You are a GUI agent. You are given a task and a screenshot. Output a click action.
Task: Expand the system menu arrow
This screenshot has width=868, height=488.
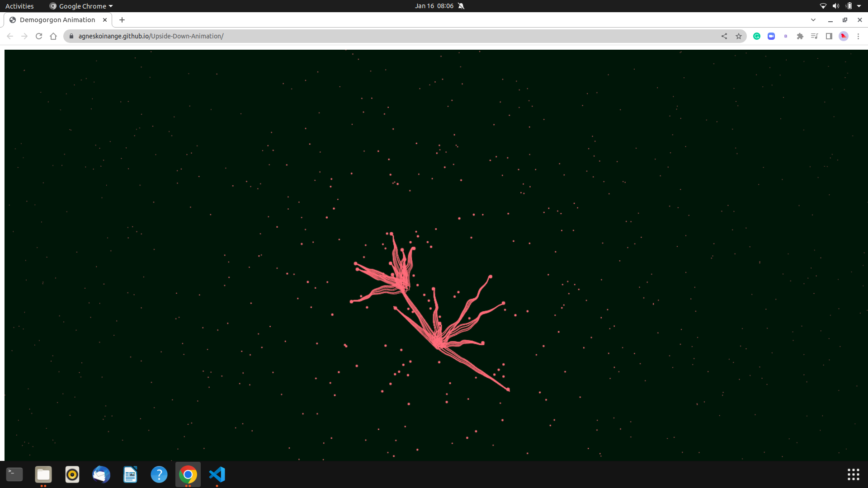pos(859,6)
